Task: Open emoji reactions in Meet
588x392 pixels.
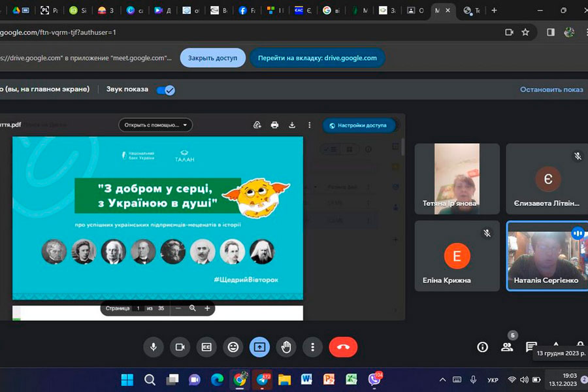Action: point(233,347)
